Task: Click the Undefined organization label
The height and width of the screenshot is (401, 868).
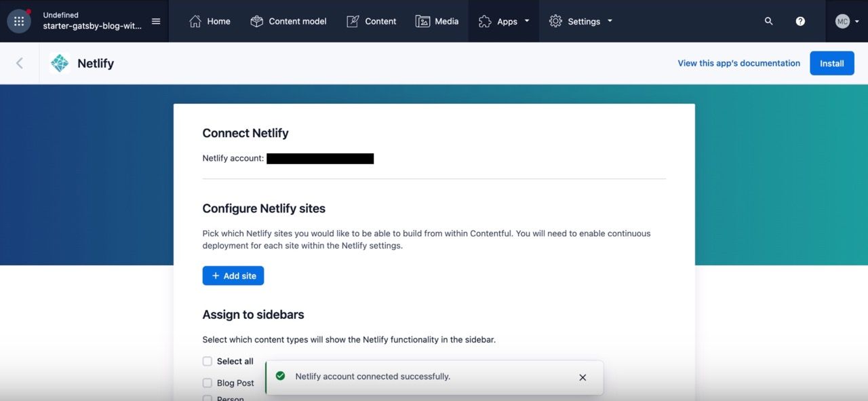Action: [60, 15]
